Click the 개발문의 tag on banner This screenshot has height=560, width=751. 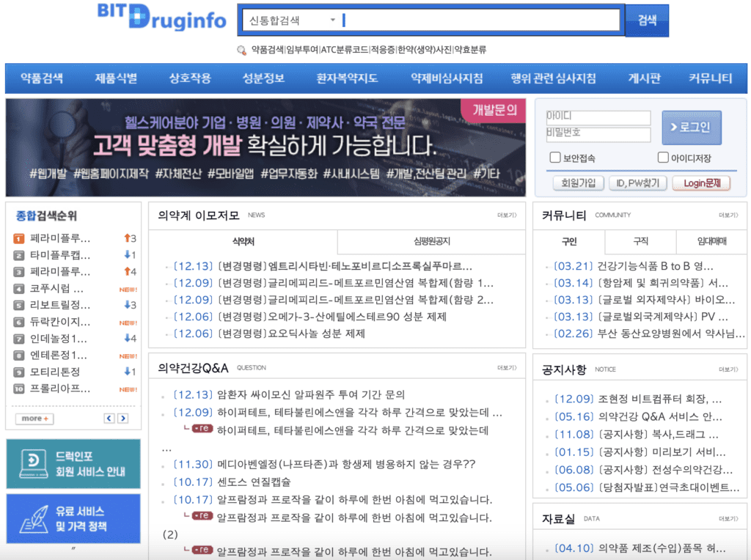[494, 111]
